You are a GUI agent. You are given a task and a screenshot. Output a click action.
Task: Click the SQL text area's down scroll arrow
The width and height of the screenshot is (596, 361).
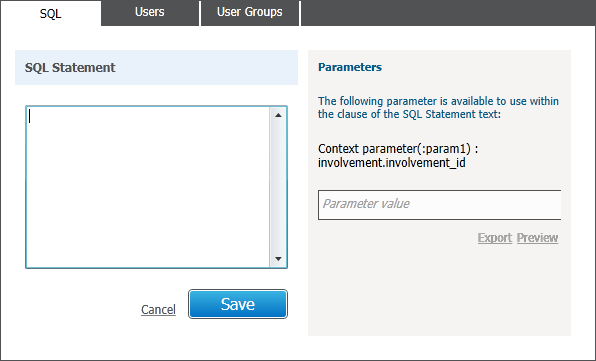pyautogui.click(x=278, y=259)
